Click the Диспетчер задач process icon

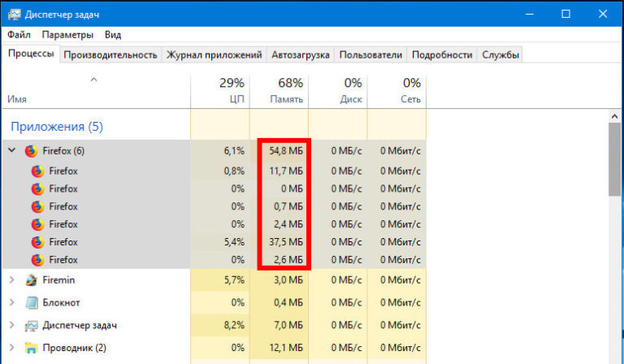pyautogui.click(x=32, y=326)
